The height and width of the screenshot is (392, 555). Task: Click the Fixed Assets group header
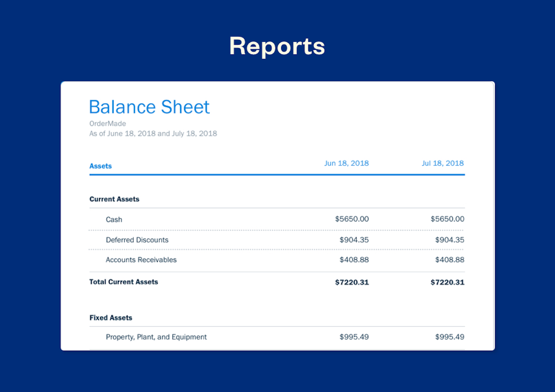[x=111, y=317]
